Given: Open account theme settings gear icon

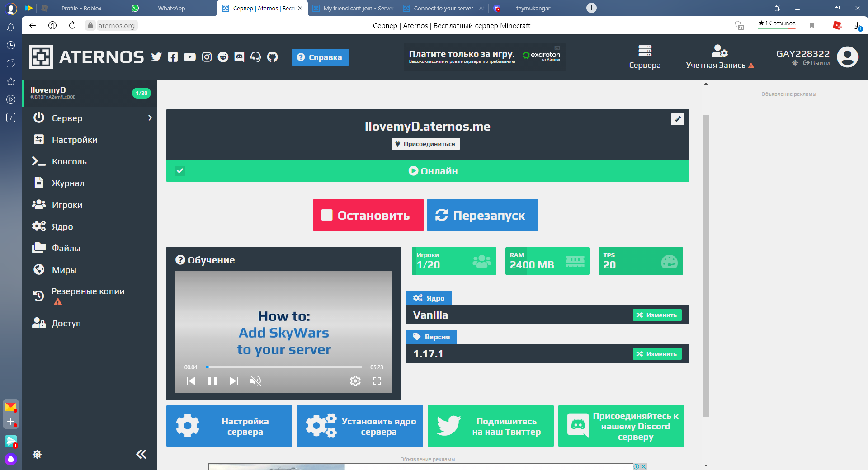Looking at the screenshot, I should tap(795, 63).
